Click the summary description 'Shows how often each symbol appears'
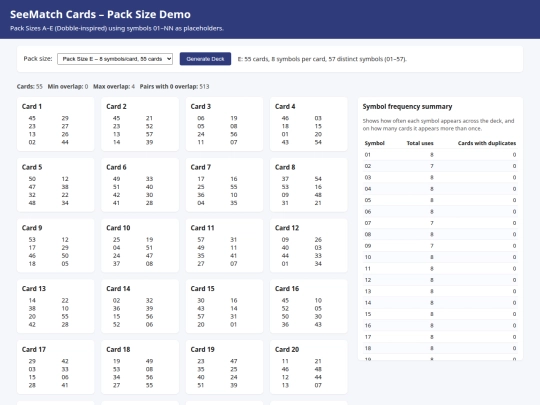This screenshot has width=540, height=405. [438, 125]
